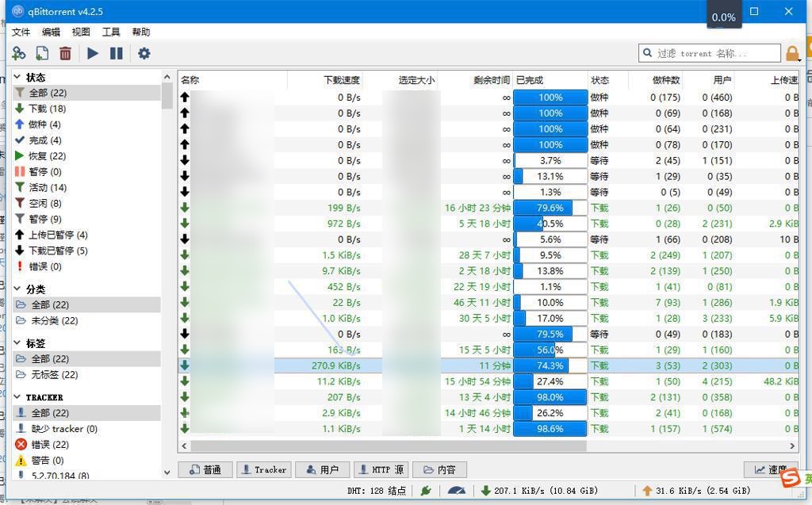Screen dimensions: 812x505
Task: Open the 编辑 menu
Action: (x=51, y=33)
